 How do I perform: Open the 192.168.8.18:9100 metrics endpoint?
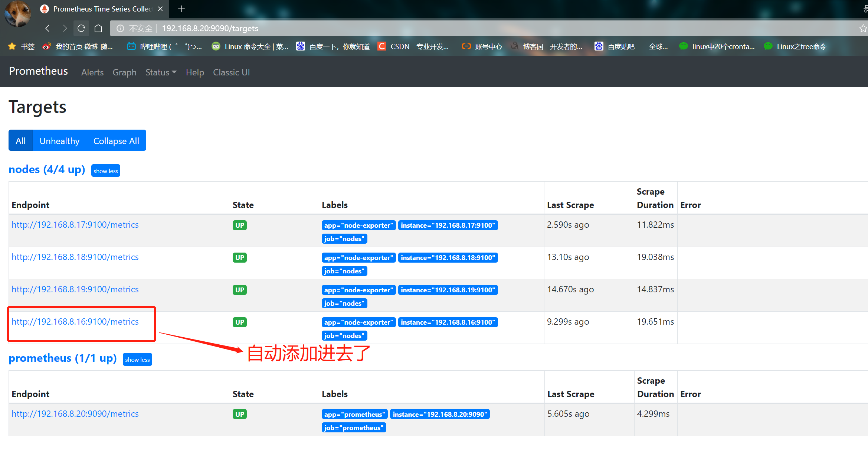[x=75, y=257]
